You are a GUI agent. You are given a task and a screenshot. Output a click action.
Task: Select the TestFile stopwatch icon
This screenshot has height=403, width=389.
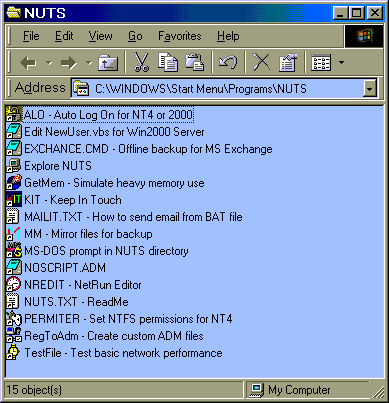pos(14,352)
